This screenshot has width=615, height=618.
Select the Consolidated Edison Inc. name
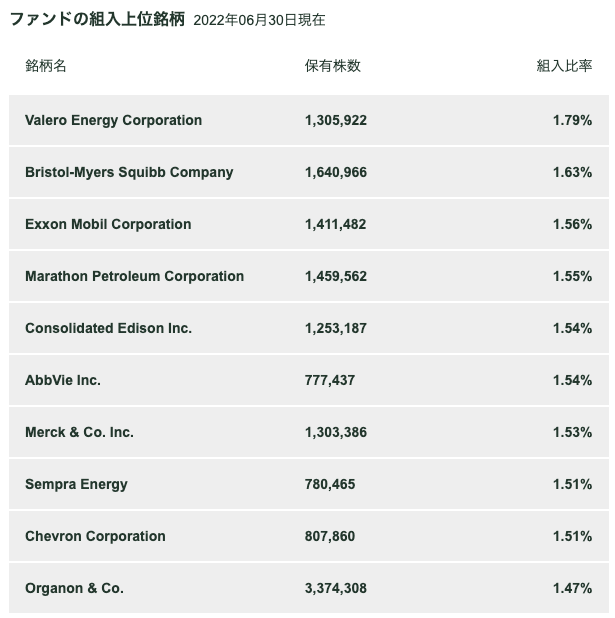[x=108, y=328]
